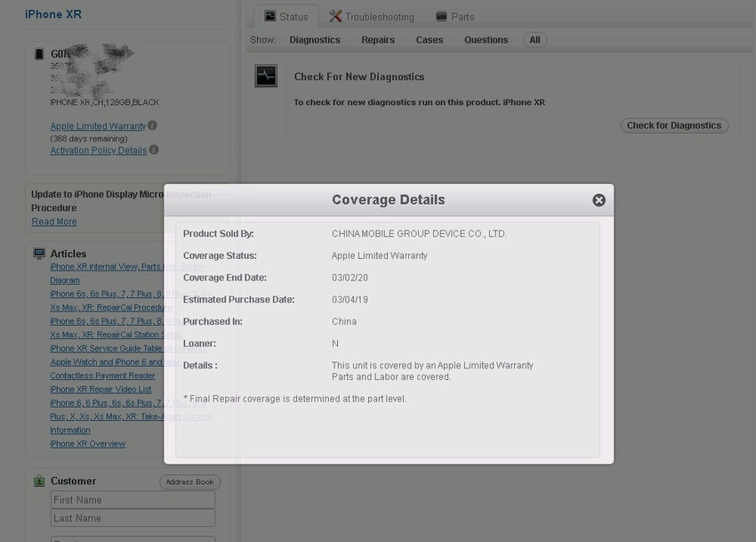
Task: Click text 'IPHONE XR,CH,128GB,BLACK'
Action: (104, 102)
